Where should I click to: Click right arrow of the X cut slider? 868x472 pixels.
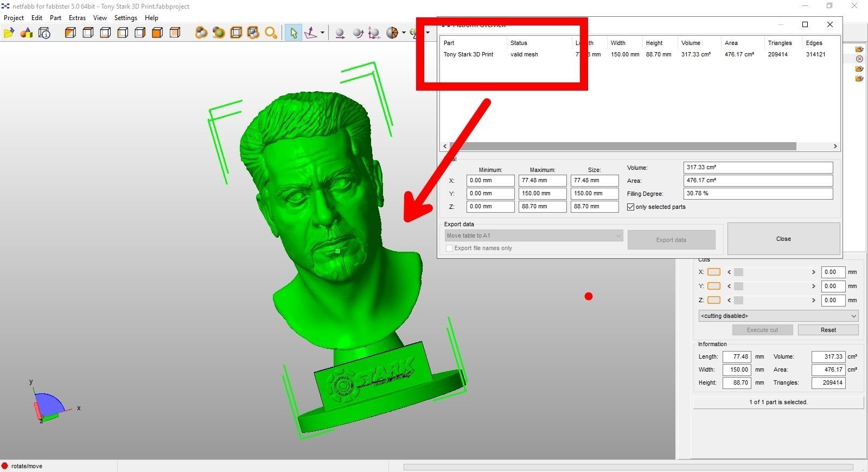click(x=813, y=272)
